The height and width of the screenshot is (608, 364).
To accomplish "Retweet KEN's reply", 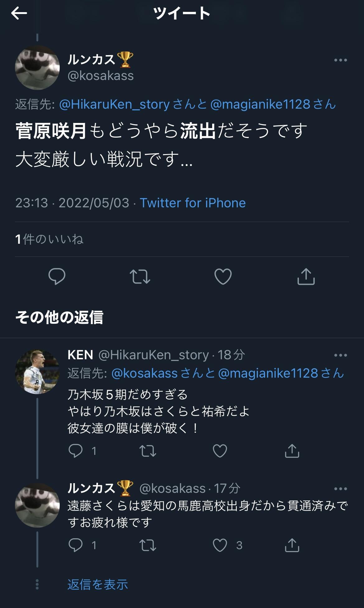I will click(x=148, y=451).
